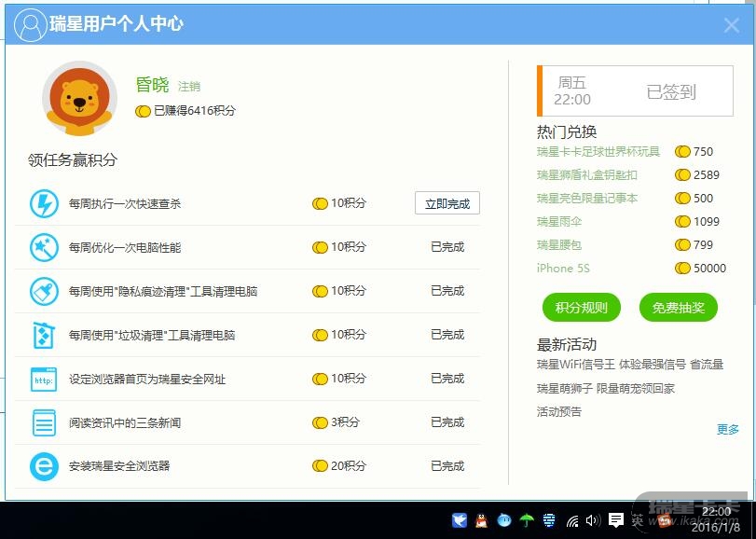Open the 瑞星雨伞 exchange link

tap(559, 221)
